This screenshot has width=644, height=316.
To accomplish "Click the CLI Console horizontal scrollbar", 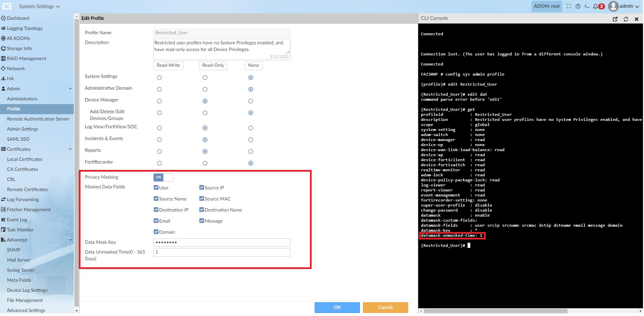I will pos(495,311).
